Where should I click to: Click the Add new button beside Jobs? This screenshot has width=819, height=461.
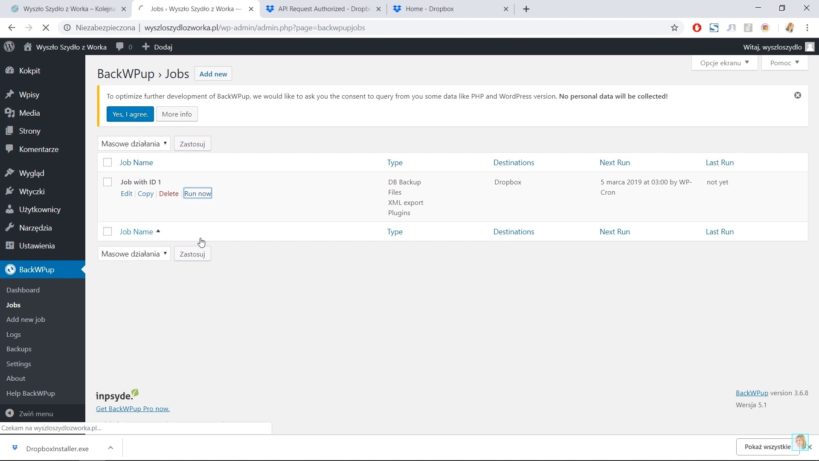[x=213, y=74]
